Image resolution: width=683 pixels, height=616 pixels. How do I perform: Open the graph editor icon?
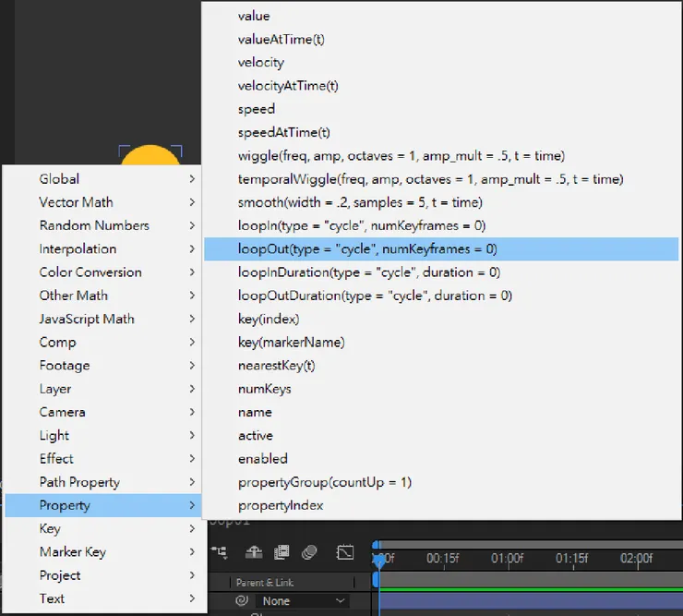click(344, 552)
